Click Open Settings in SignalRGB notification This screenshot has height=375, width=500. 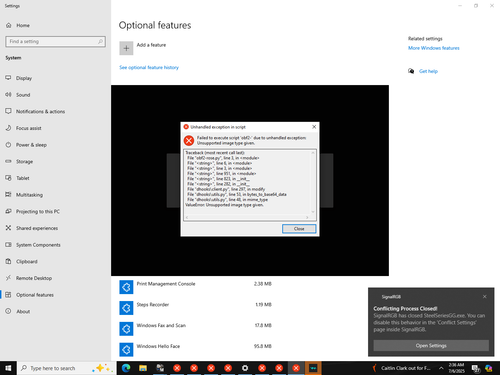click(x=431, y=346)
